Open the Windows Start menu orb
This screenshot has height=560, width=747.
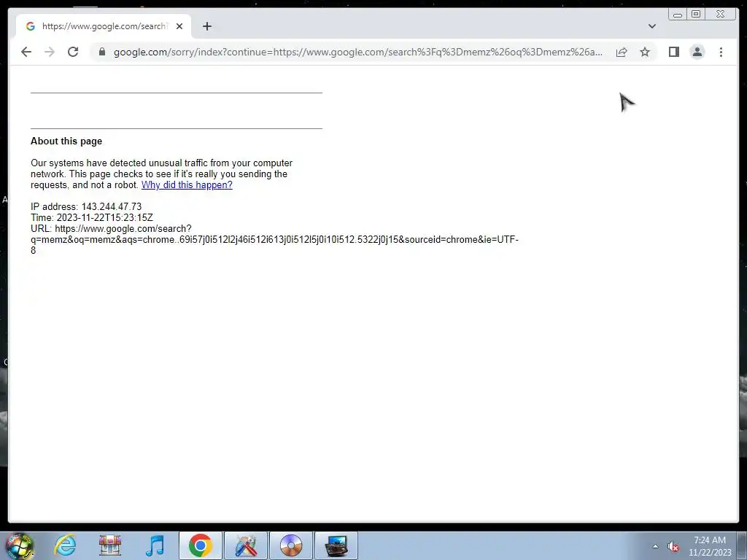[x=20, y=545]
